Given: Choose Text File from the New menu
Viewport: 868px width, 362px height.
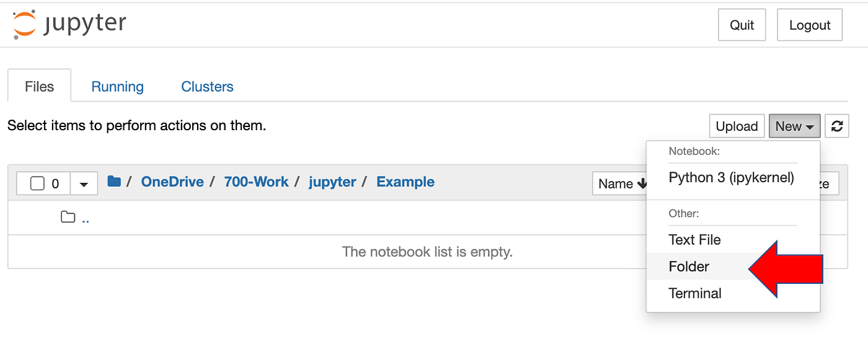Looking at the screenshot, I should pyautogui.click(x=694, y=240).
